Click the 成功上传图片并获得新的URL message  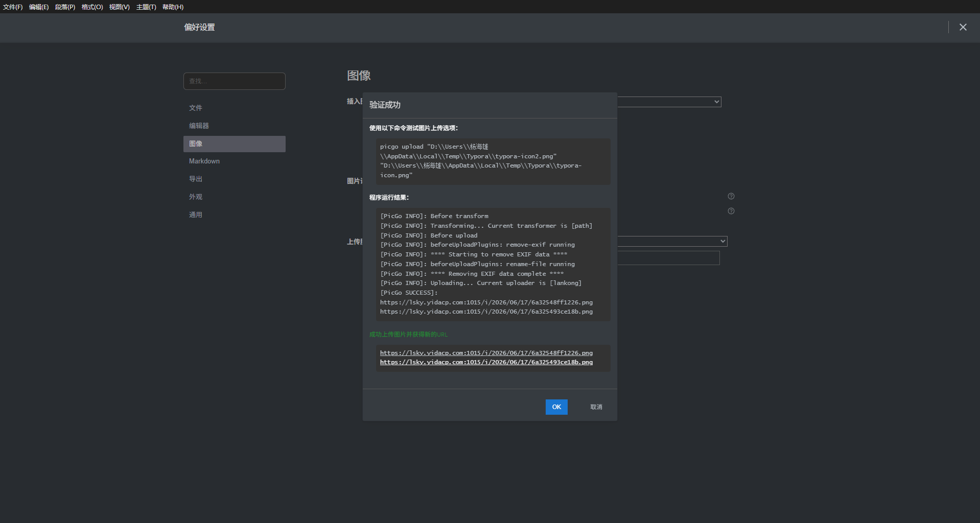click(x=408, y=335)
